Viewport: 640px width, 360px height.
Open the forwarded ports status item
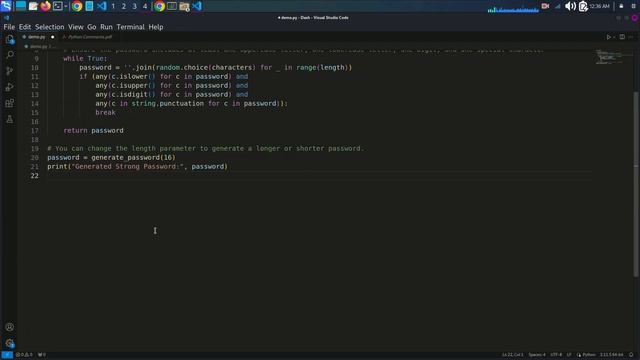(42, 355)
